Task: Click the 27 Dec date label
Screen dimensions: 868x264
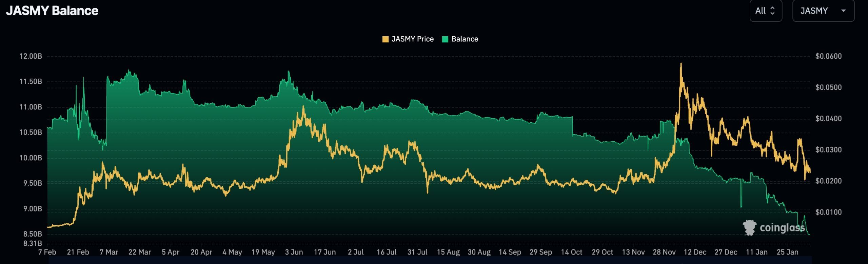Action: click(x=726, y=252)
